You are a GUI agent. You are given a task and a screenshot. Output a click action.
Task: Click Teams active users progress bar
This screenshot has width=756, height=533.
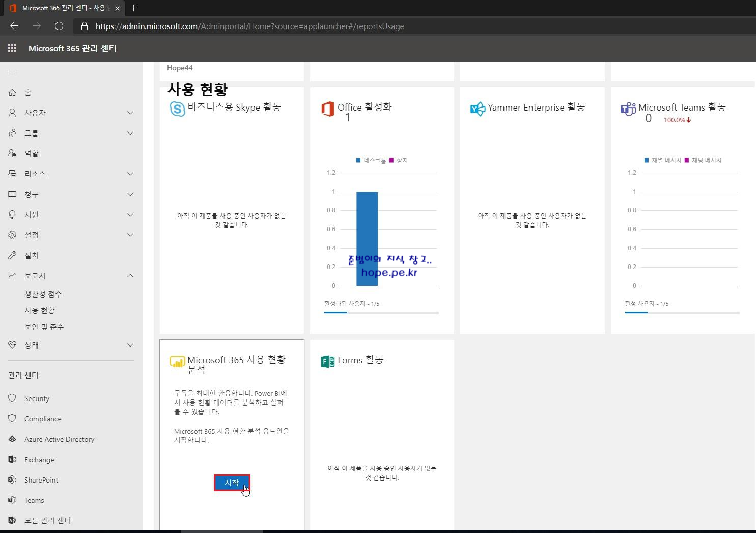[682, 312]
